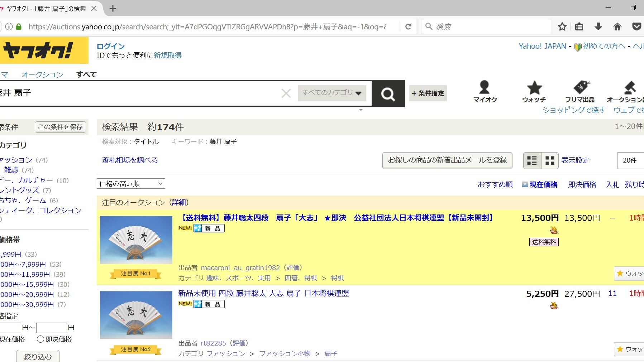Click the small icon under 13,500円 price
The image size is (644, 362).
point(554,230)
